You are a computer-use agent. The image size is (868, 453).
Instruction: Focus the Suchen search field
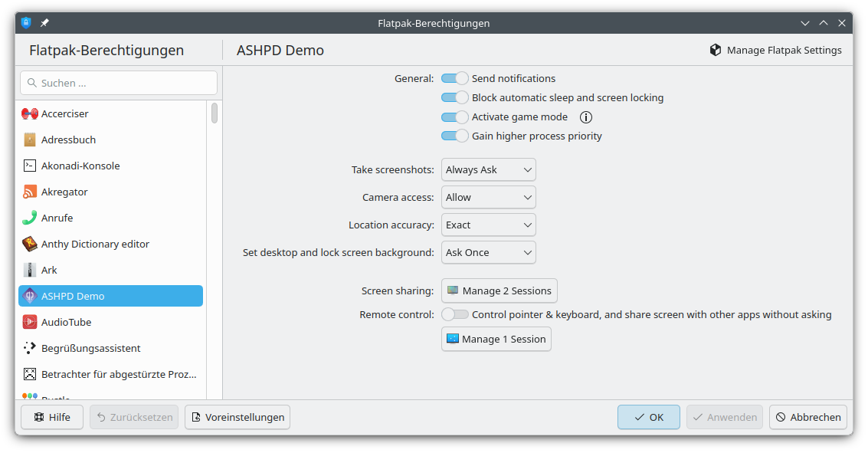point(119,83)
